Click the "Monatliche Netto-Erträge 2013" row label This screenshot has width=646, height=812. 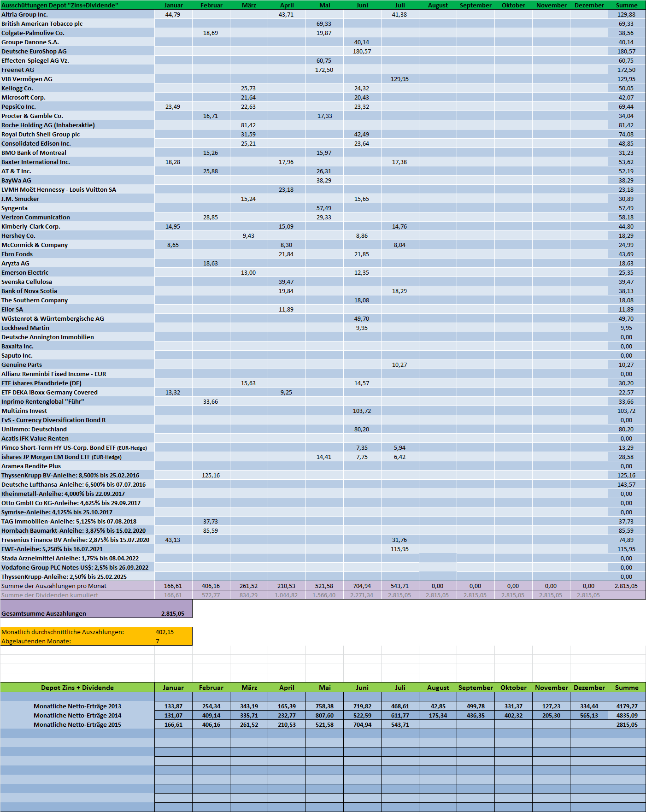(77, 706)
